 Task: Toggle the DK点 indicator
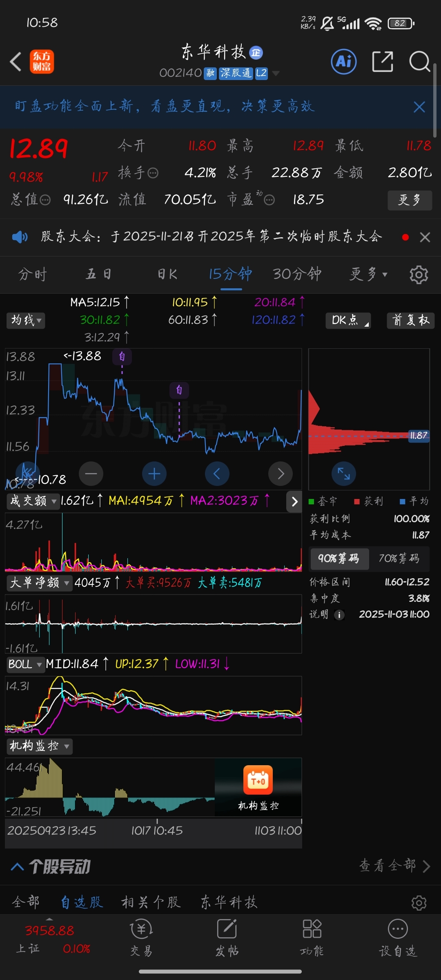pyautogui.click(x=348, y=321)
